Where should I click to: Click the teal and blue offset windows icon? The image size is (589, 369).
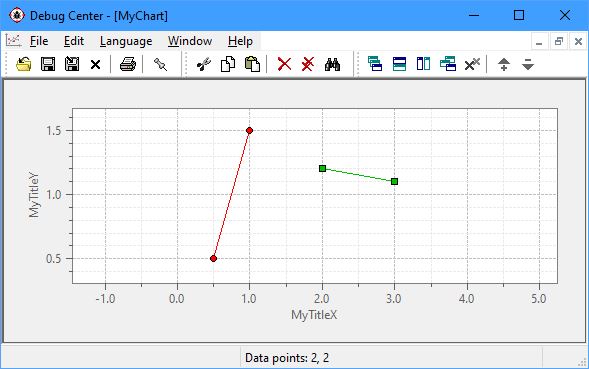[x=448, y=64]
